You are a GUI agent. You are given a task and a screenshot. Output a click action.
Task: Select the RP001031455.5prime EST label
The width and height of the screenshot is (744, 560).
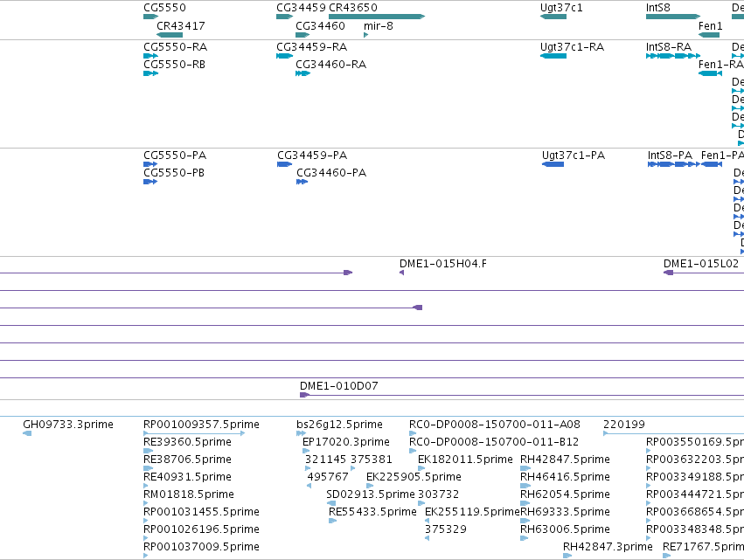201,512
